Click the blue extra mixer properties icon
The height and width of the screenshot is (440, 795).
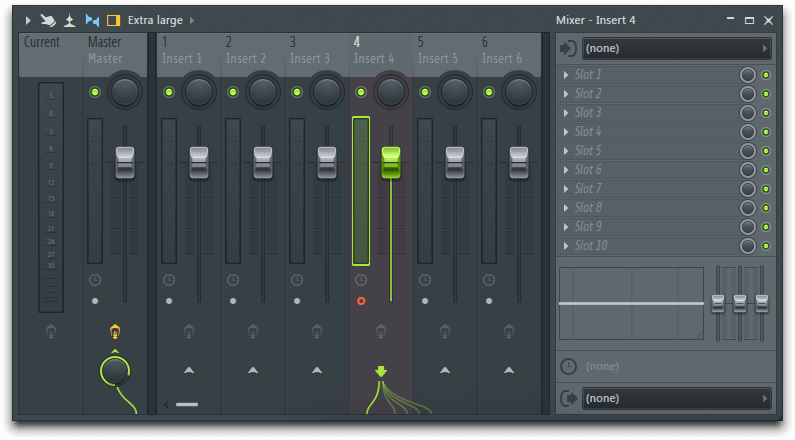pyautogui.click(x=92, y=20)
